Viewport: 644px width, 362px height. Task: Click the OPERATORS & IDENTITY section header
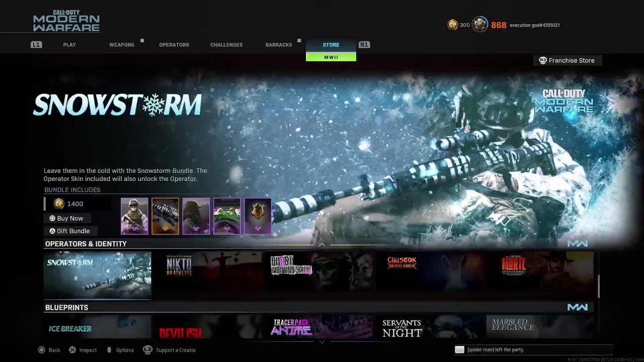click(x=86, y=244)
